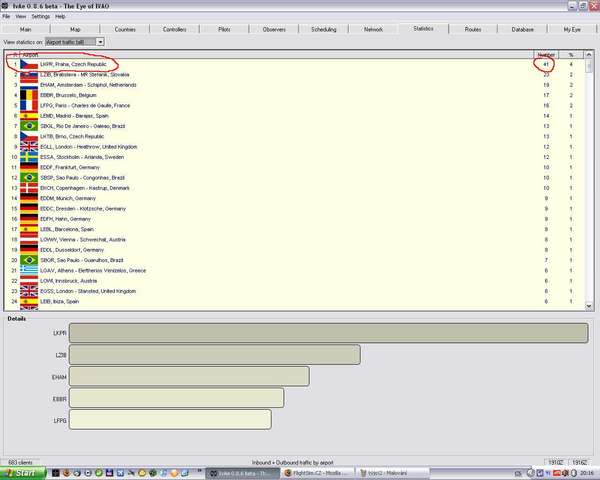
Task: Go to the Observers tab
Action: tap(274, 29)
